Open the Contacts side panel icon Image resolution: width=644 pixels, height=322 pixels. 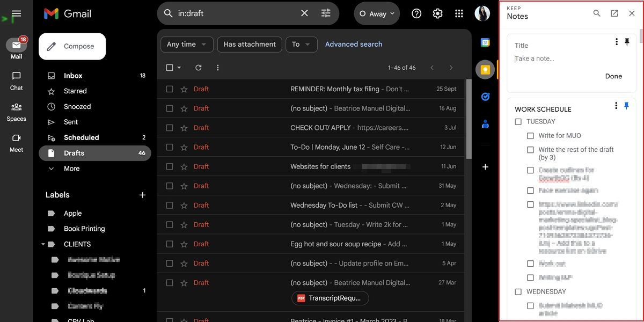485,124
